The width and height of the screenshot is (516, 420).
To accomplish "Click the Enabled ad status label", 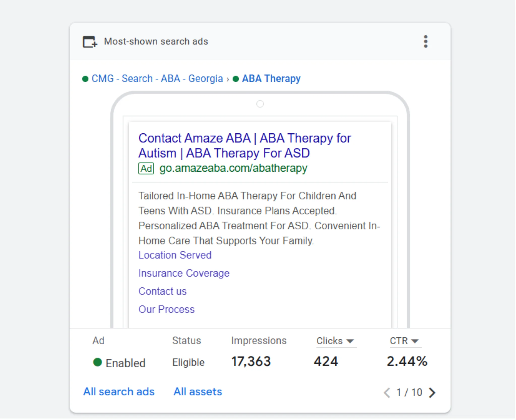I will tap(125, 363).
